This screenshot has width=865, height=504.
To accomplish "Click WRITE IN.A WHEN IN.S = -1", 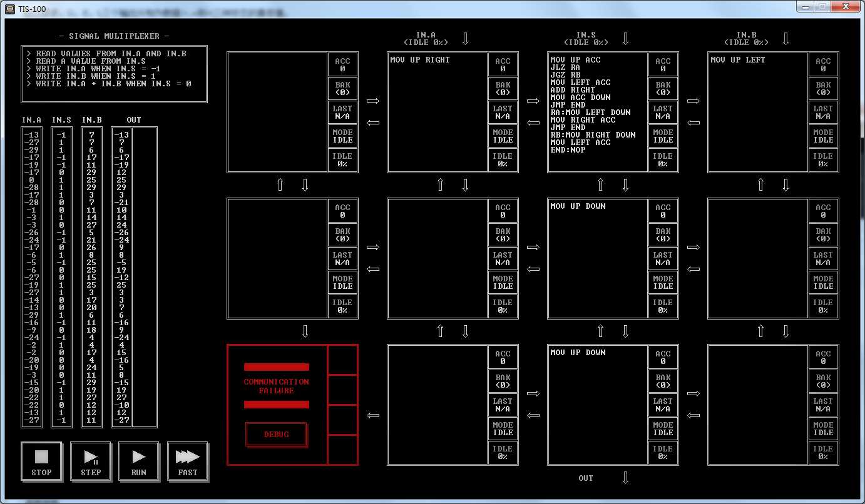I will [x=94, y=69].
